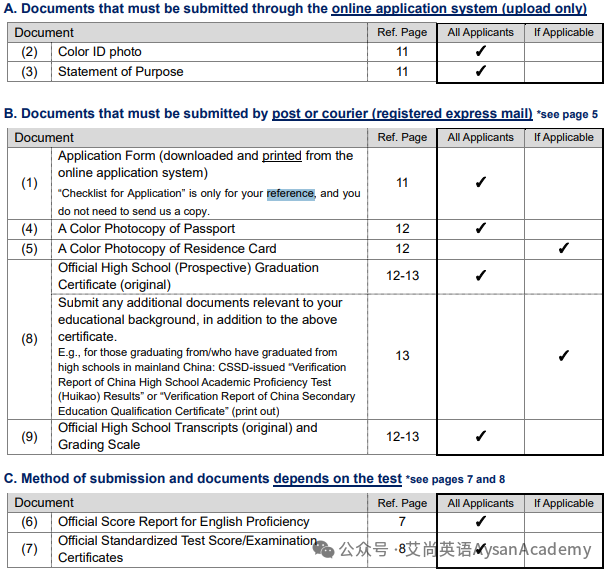
Task: Click the underlined 'online application system (upload only)' text
Action: pyautogui.click(x=459, y=9)
